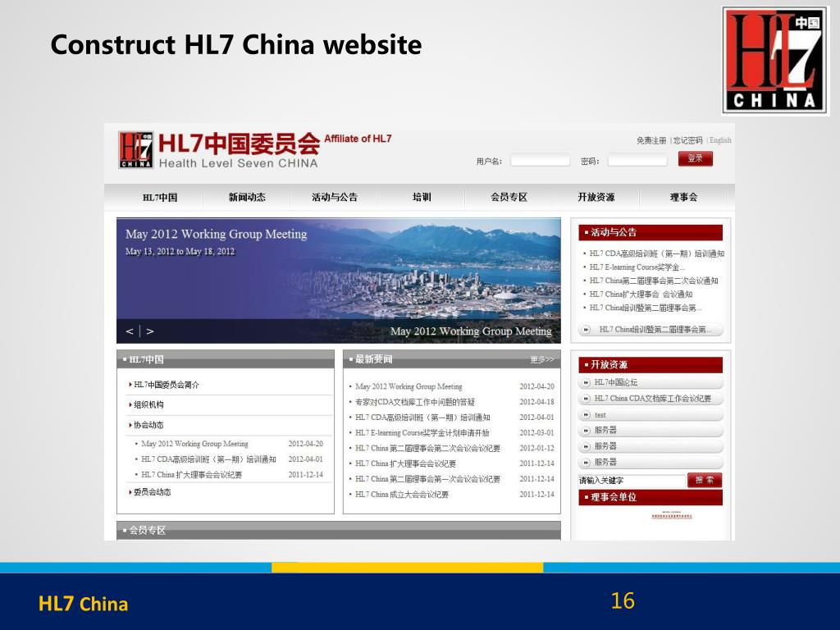
Task: Click the red 搜索 search button
Action: (705, 480)
